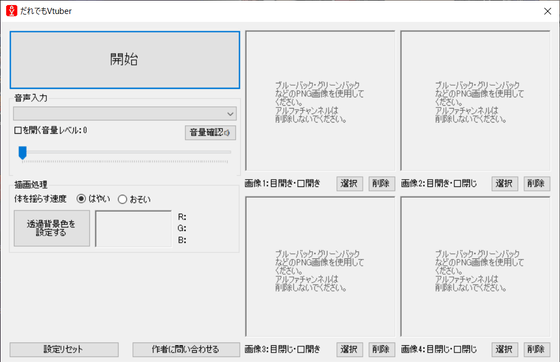Screen dimensions: 560x362
Task: Click 選択 for 画像3 eyes closed mouth open
Action: click(x=349, y=350)
